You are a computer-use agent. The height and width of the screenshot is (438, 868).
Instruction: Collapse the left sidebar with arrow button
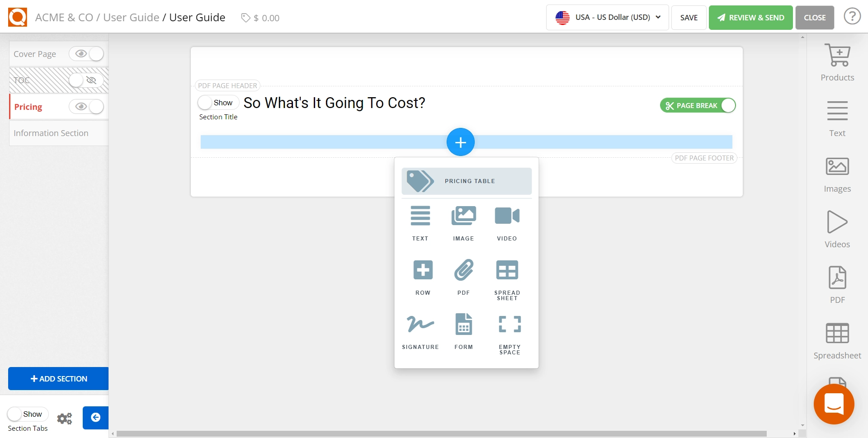(95, 417)
